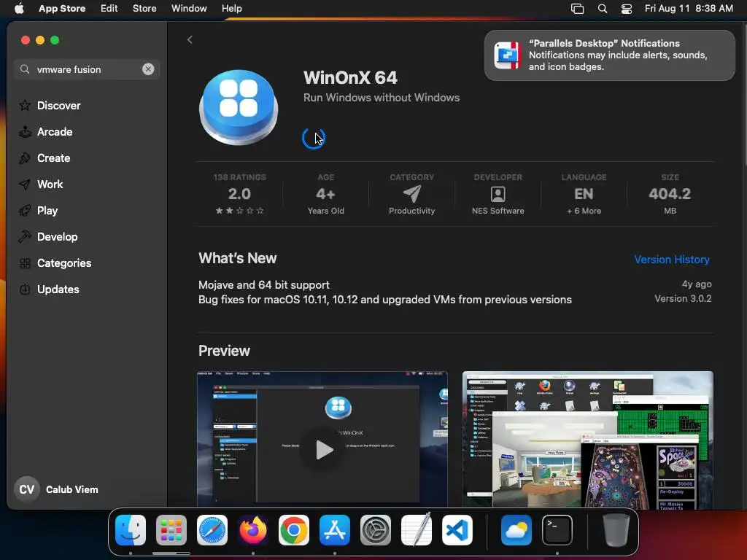This screenshot has height=560, width=747.
Task: Browse the Categories section
Action: 55,262
